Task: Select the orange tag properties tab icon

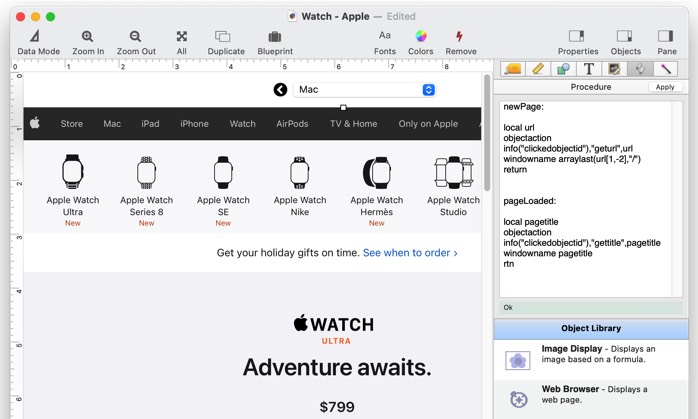Action: pos(513,69)
